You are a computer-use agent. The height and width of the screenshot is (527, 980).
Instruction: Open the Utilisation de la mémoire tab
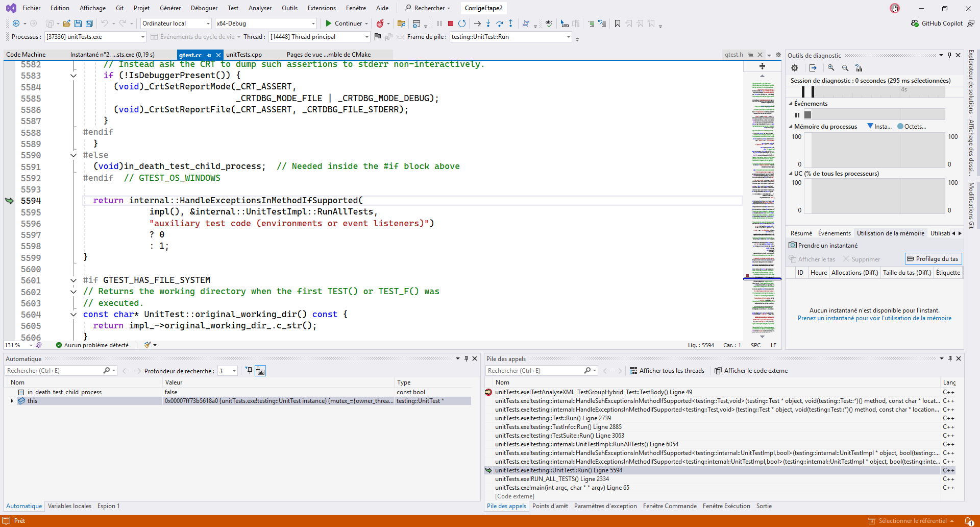point(890,233)
